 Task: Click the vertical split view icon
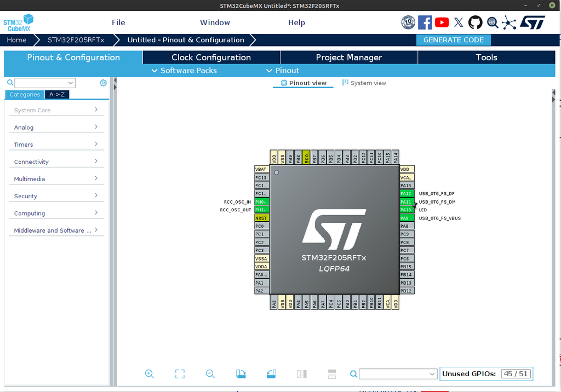point(302,374)
